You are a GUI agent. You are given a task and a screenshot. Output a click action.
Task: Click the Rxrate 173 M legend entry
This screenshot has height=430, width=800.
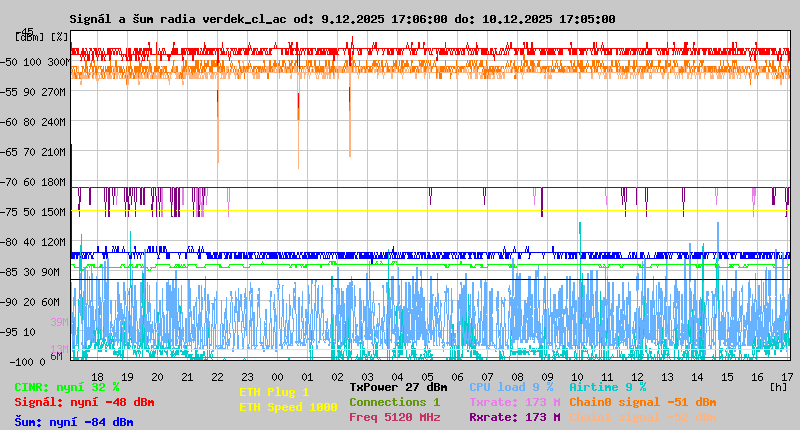(x=514, y=417)
